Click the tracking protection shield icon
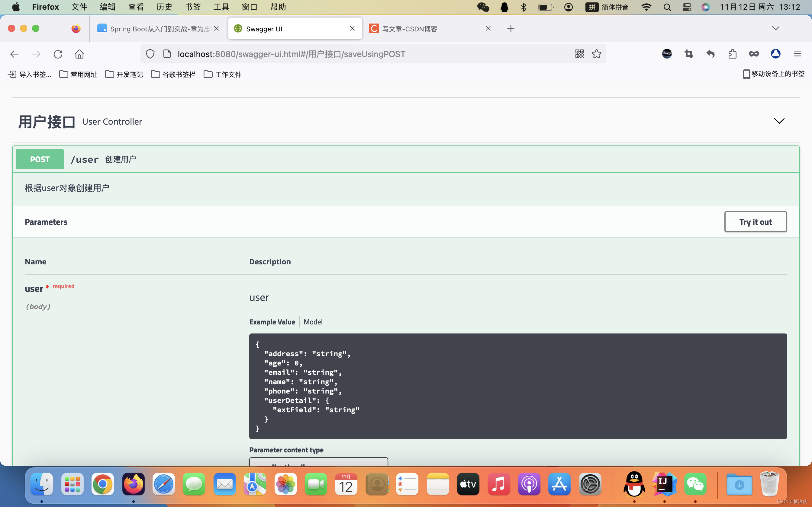The height and width of the screenshot is (507, 812). tap(150, 54)
